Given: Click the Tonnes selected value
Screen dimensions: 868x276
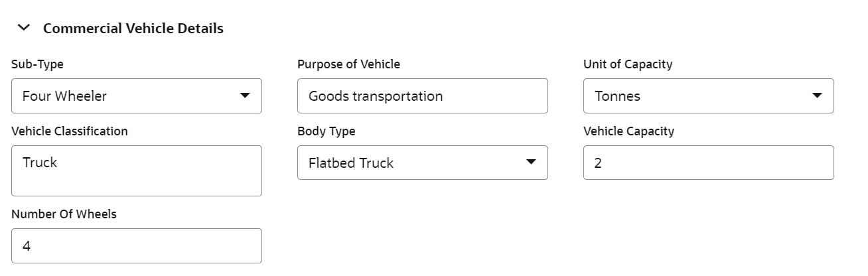Looking at the screenshot, I should point(617,96).
